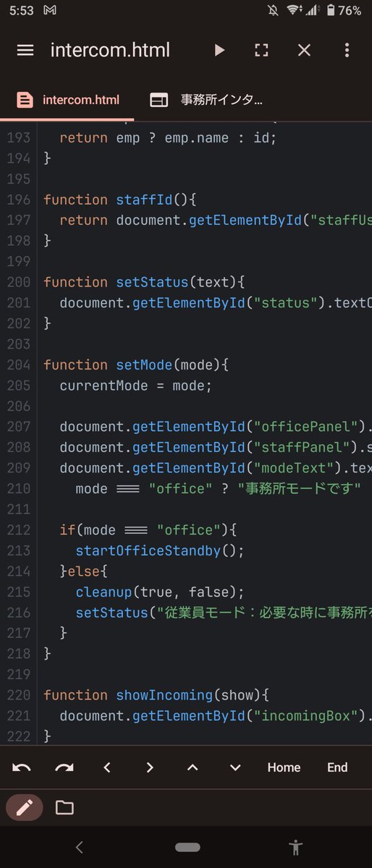Viewport: 372px width, 868px height.
Task: Tap the cleanup(true, false) call
Action: [x=160, y=592]
